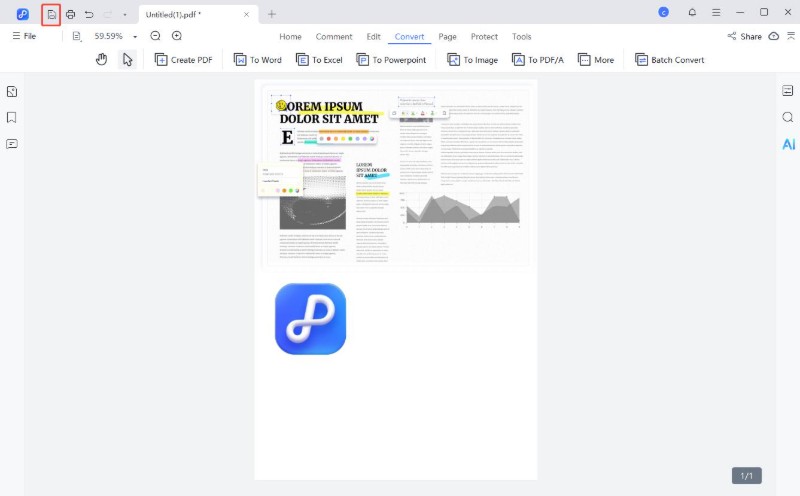Screen dimensions: 800x496
Task: Click the blue PDFelement logo image in document
Action: tap(310, 319)
